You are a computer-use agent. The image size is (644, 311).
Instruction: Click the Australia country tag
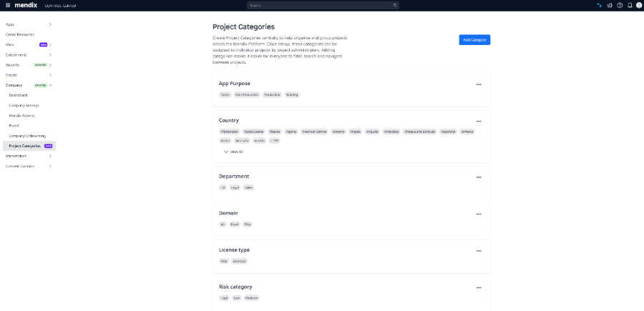[x=242, y=141]
